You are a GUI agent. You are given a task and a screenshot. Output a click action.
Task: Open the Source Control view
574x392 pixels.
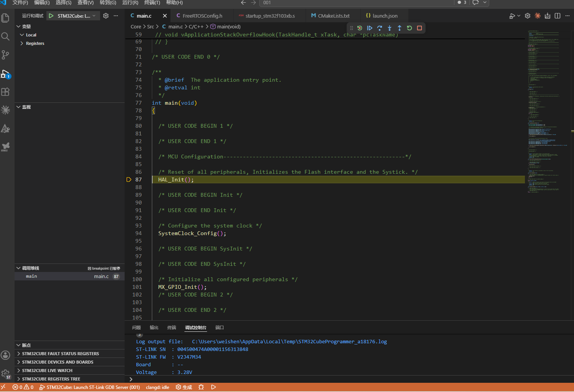click(5, 55)
